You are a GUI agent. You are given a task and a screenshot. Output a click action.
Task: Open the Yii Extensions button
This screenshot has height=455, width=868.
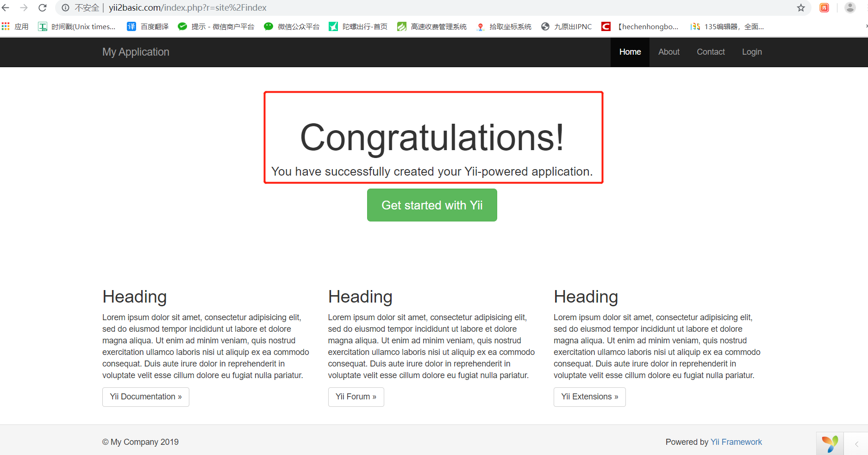590,397
